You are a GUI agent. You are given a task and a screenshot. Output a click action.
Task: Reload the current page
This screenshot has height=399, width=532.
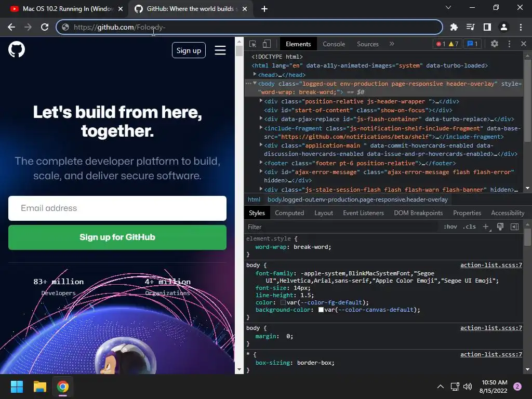coord(45,27)
